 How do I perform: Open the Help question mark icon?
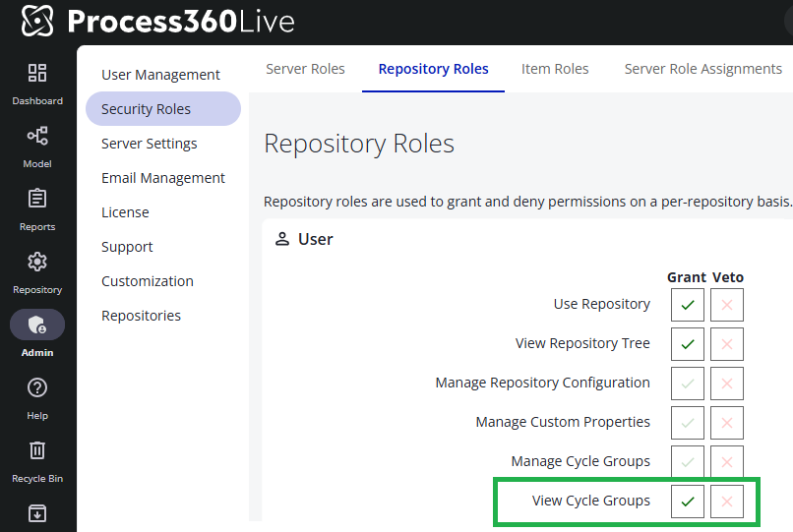click(x=37, y=388)
